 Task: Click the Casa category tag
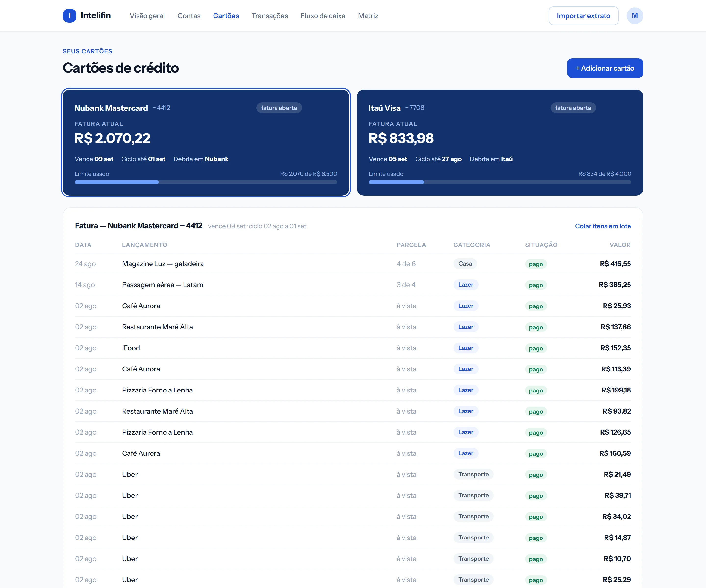[465, 264]
